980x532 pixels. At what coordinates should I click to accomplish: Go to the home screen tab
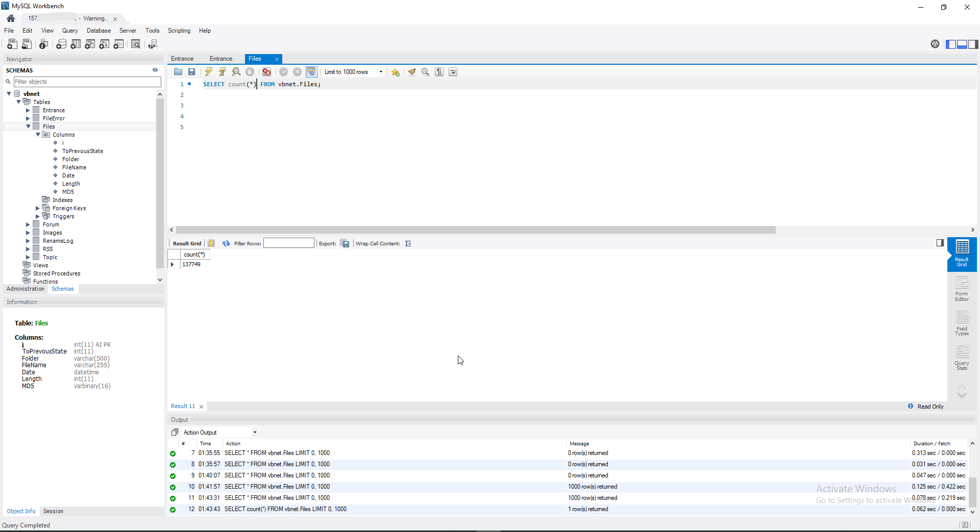(x=11, y=18)
